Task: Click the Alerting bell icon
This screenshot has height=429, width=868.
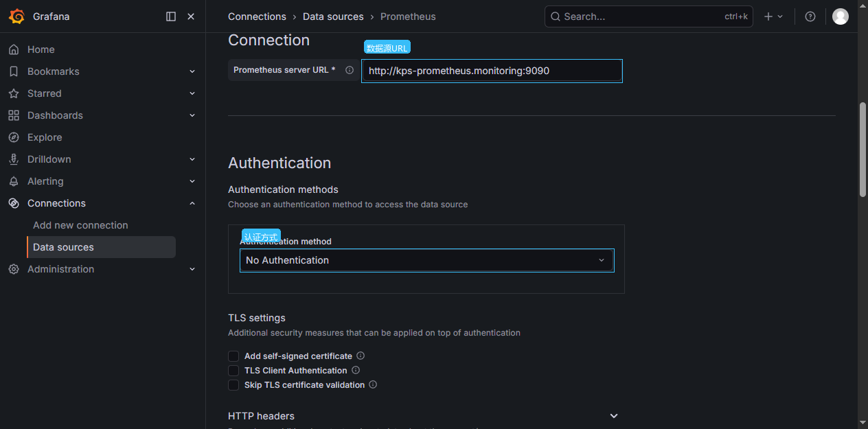Action: pyautogui.click(x=14, y=181)
